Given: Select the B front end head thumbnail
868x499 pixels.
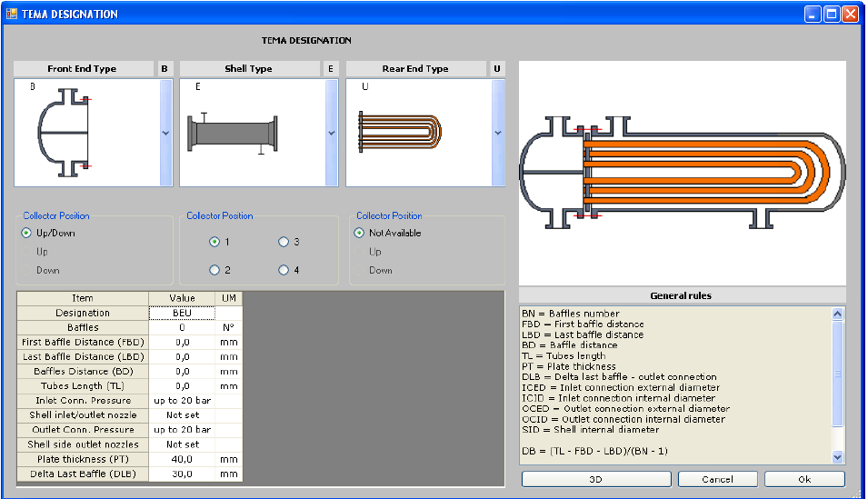Looking at the screenshot, I should click(64, 133).
